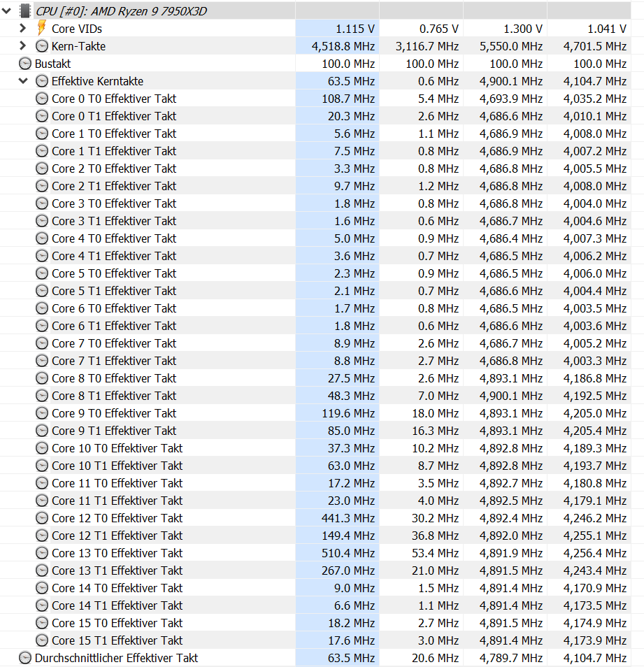Click clock icon of Core 7 T0 Effektiver Takt
The image size is (644, 667).
click(x=42, y=343)
